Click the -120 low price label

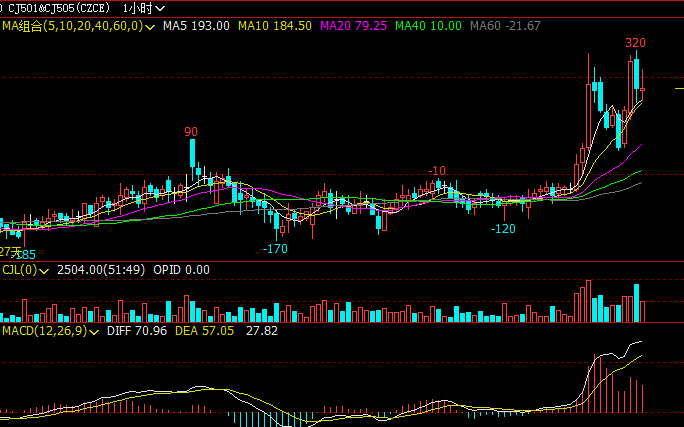point(503,229)
